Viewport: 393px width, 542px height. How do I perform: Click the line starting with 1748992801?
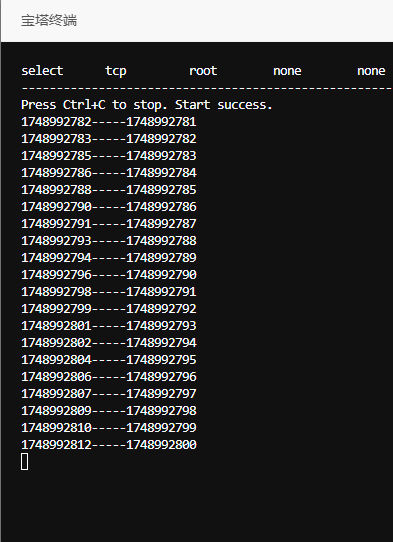pyautogui.click(x=109, y=326)
